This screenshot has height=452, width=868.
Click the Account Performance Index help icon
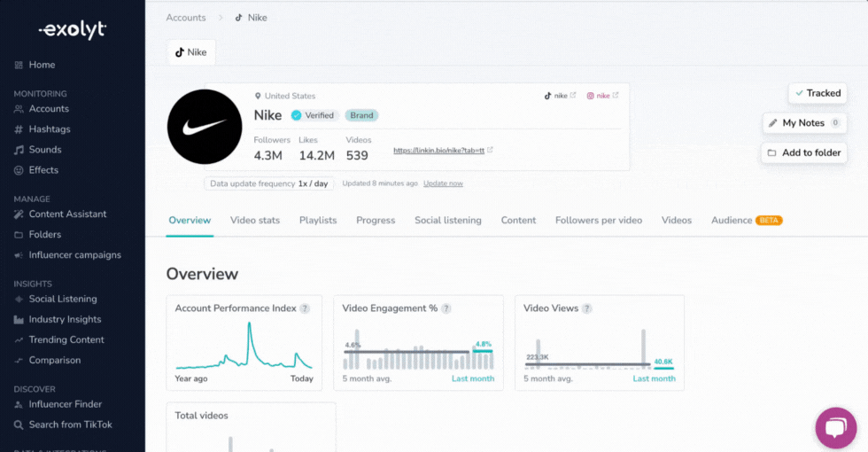(305, 308)
